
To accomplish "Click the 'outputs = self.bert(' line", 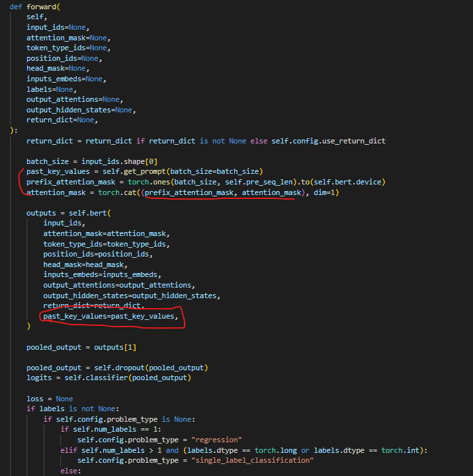I will point(69,213).
